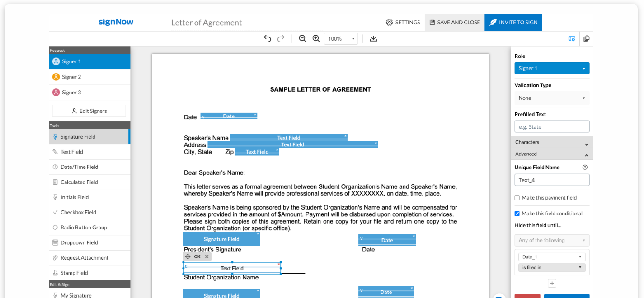This screenshot has height=298, width=644.
Task: Select Signer 3 in the Request list
Action: click(x=89, y=93)
